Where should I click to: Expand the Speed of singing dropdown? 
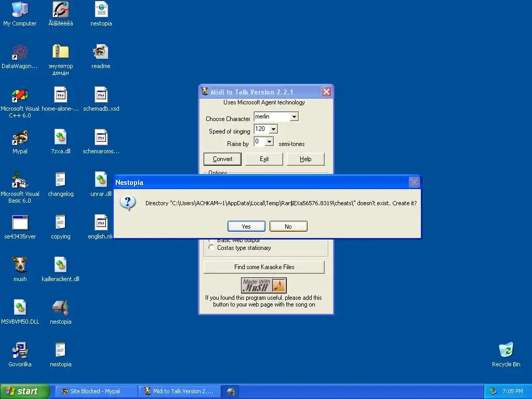(x=273, y=129)
